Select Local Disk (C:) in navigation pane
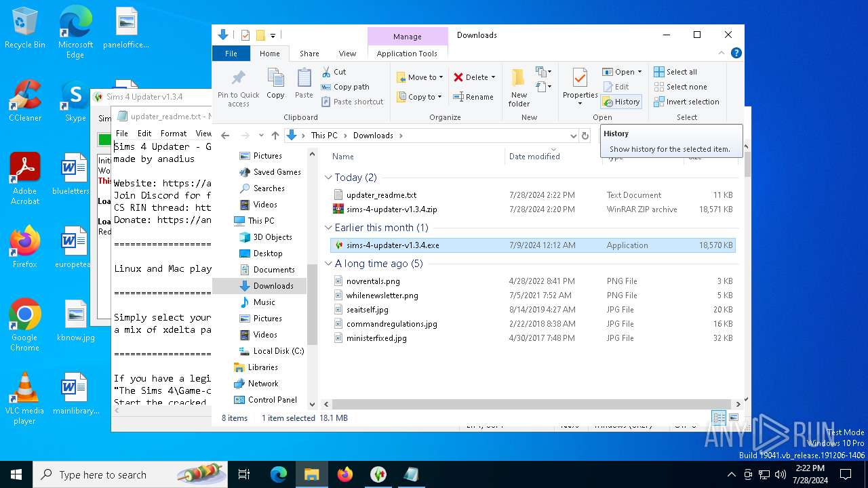Viewport: 868px width, 488px height. (x=271, y=351)
